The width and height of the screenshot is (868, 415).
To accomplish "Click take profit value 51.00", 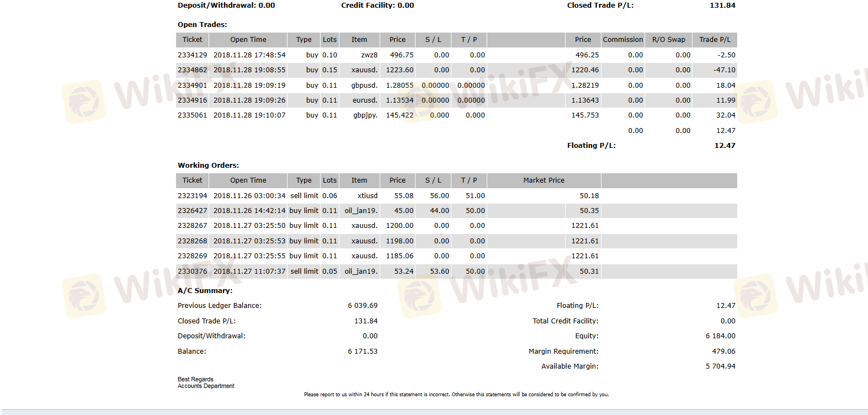I will pos(475,196).
